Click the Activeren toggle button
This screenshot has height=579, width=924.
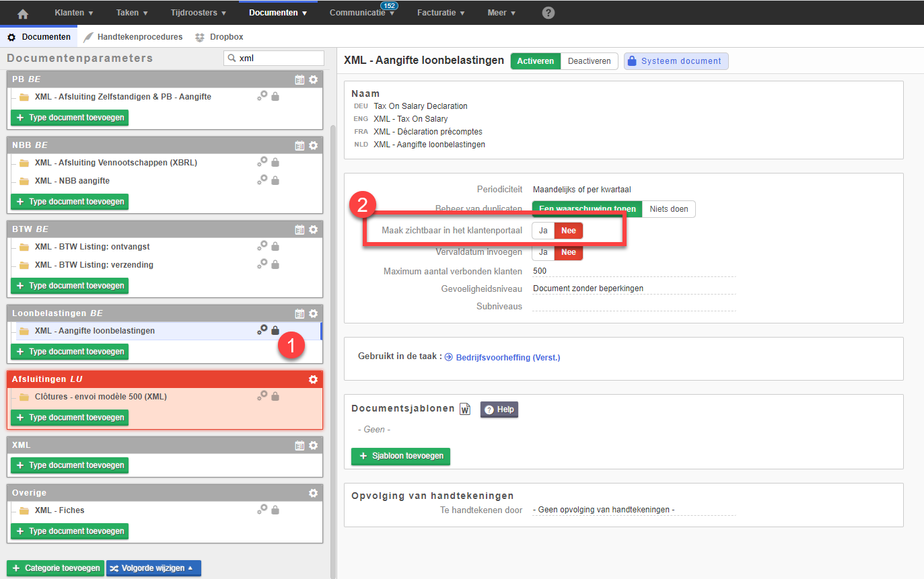tap(536, 61)
